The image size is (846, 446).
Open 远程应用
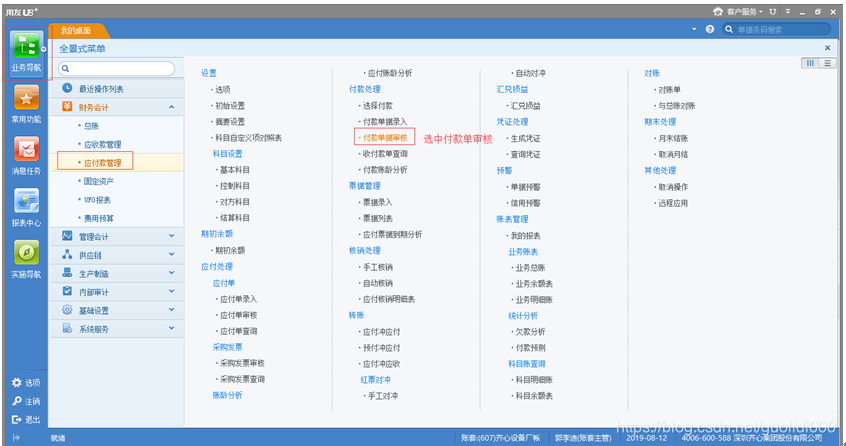tap(673, 203)
